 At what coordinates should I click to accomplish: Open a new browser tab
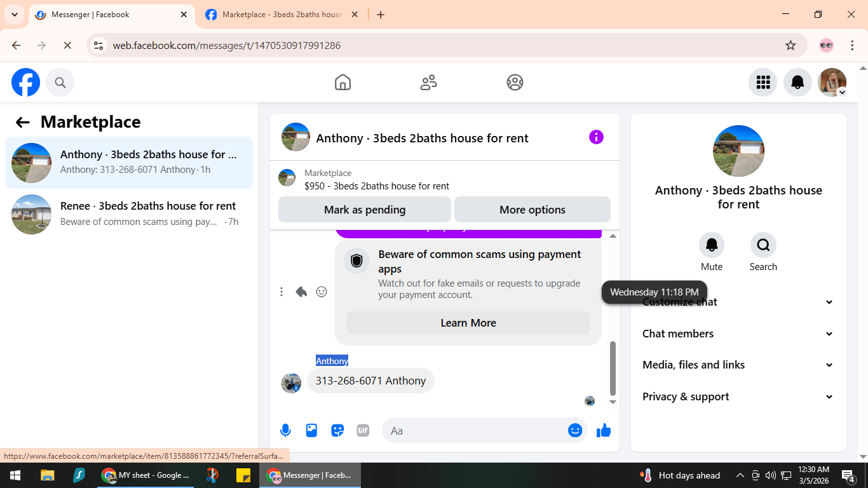(x=381, y=15)
